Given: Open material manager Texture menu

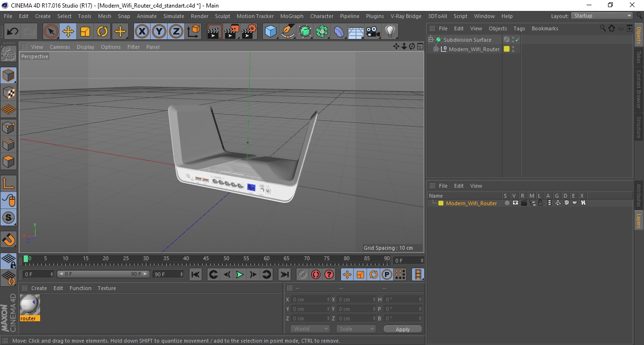Looking at the screenshot, I should point(107,288).
